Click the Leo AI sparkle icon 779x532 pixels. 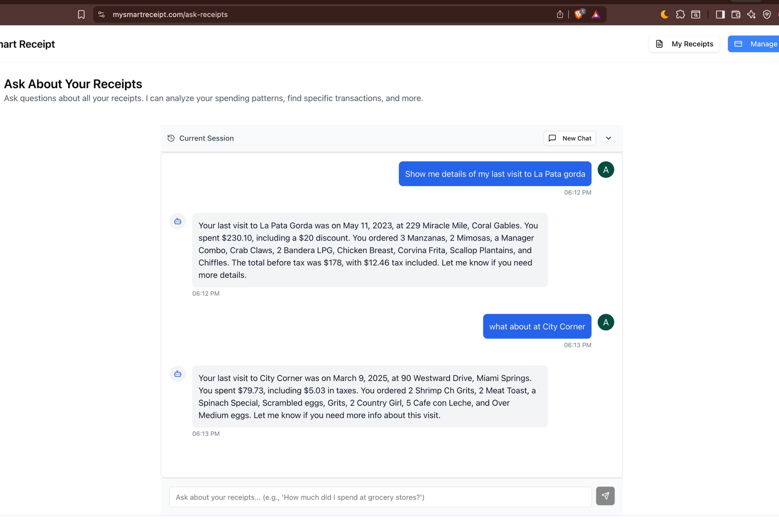click(x=751, y=14)
